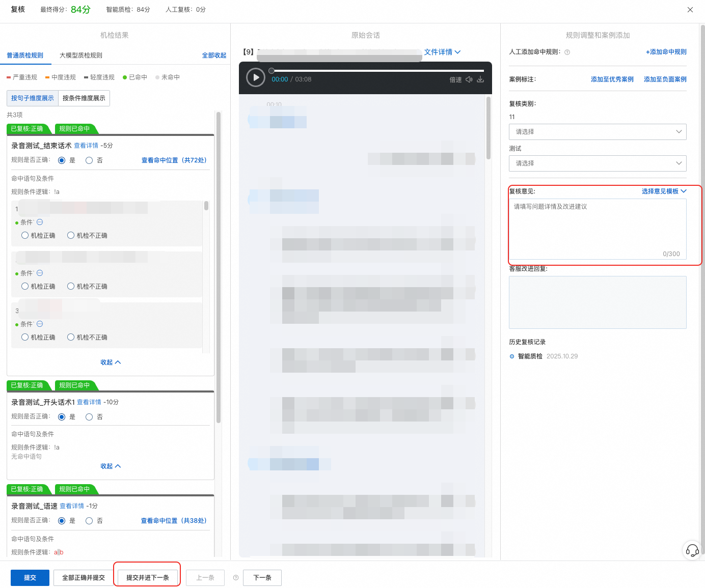Open 选择意见模板 template dropdown
Screen dimensions: 705x588
pyautogui.click(x=664, y=191)
